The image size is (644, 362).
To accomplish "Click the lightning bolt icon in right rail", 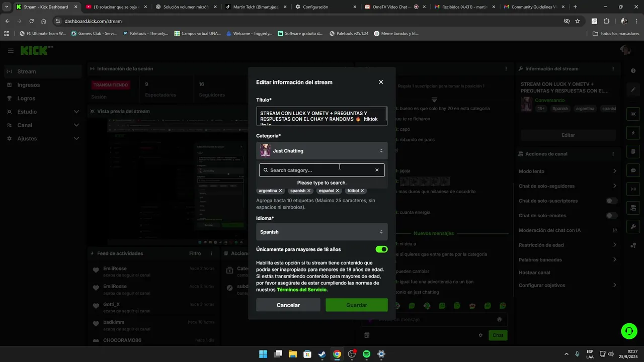I will [633, 133].
